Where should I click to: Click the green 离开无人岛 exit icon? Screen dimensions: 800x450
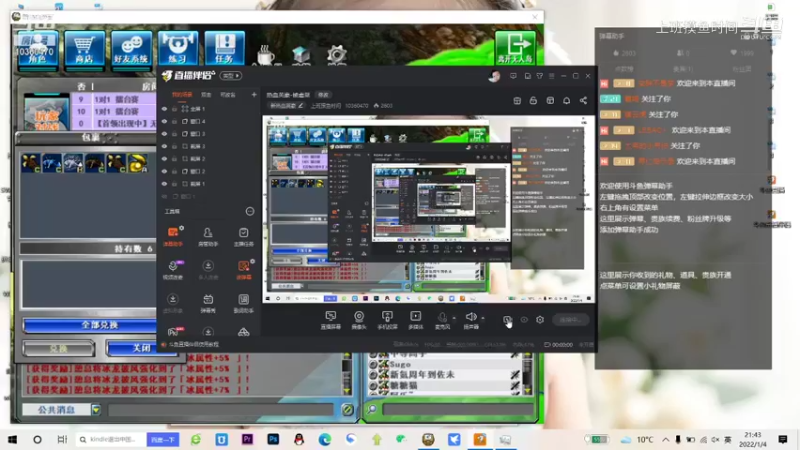[x=515, y=47]
